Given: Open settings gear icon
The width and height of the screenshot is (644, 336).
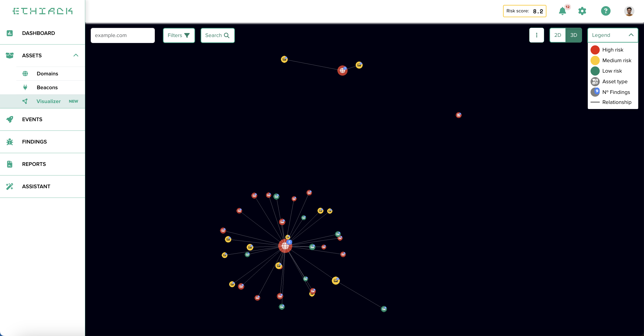Looking at the screenshot, I should (x=582, y=11).
